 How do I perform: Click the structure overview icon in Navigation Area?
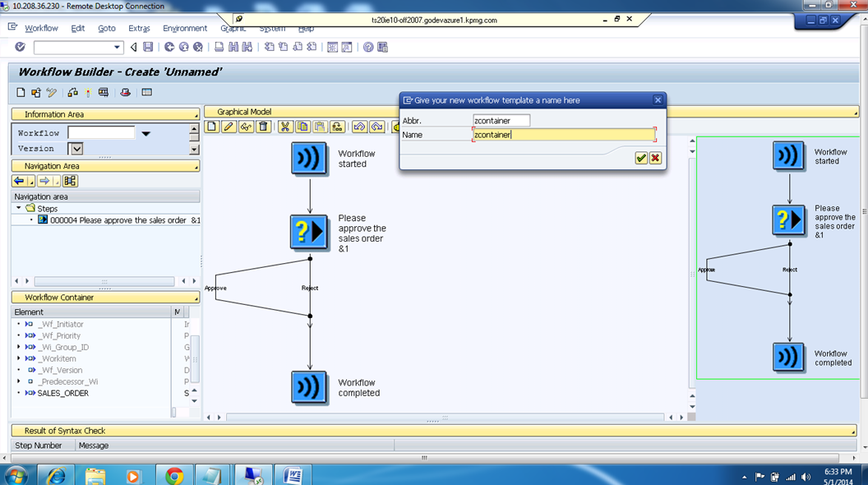pyautogui.click(x=70, y=181)
